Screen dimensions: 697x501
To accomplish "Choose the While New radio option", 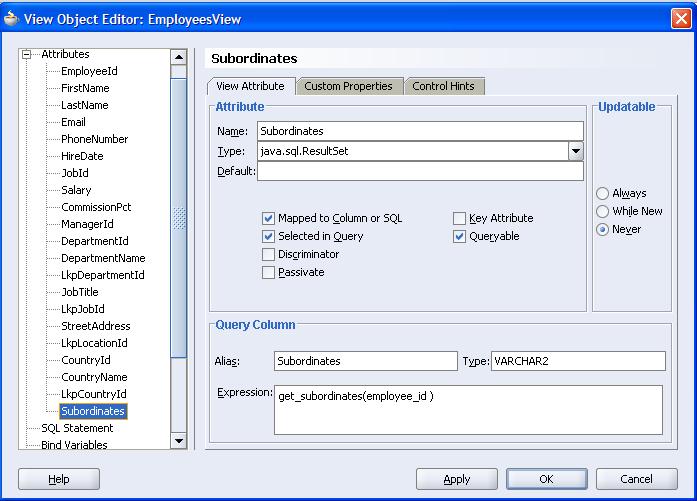I will coord(603,212).
